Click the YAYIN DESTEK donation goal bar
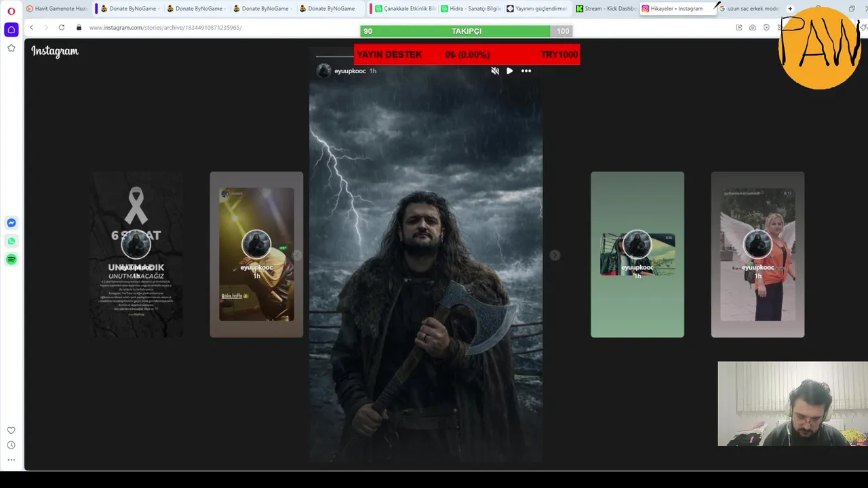This screenshot has height=488, width=868. (467, 54)
